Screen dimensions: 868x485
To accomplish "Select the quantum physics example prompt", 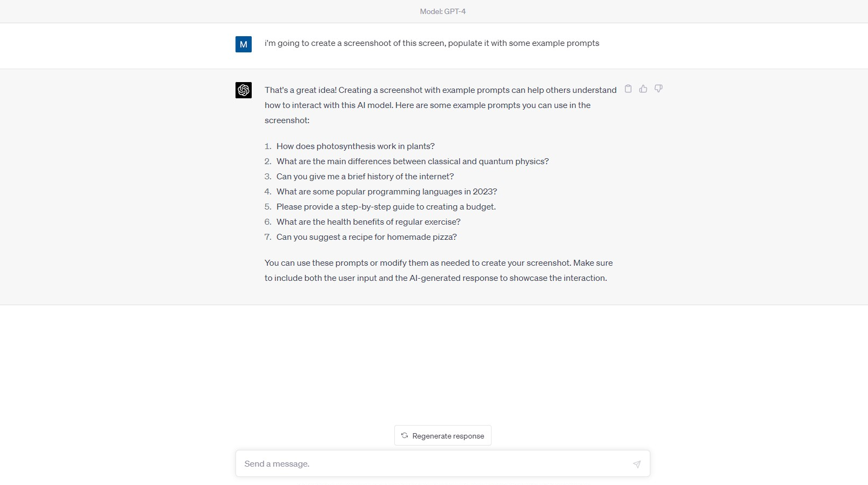I will (412, 161).
